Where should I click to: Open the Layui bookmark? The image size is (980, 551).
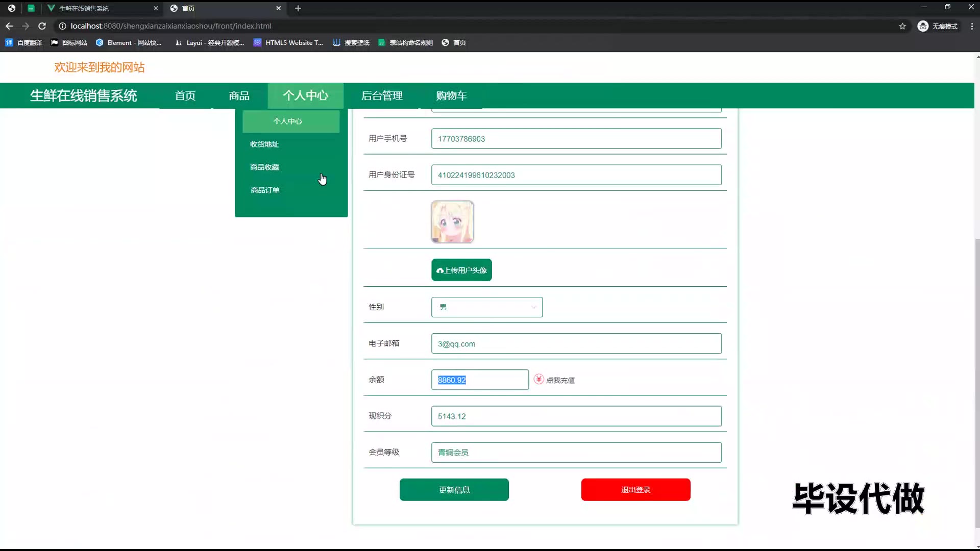coord(209,43)
